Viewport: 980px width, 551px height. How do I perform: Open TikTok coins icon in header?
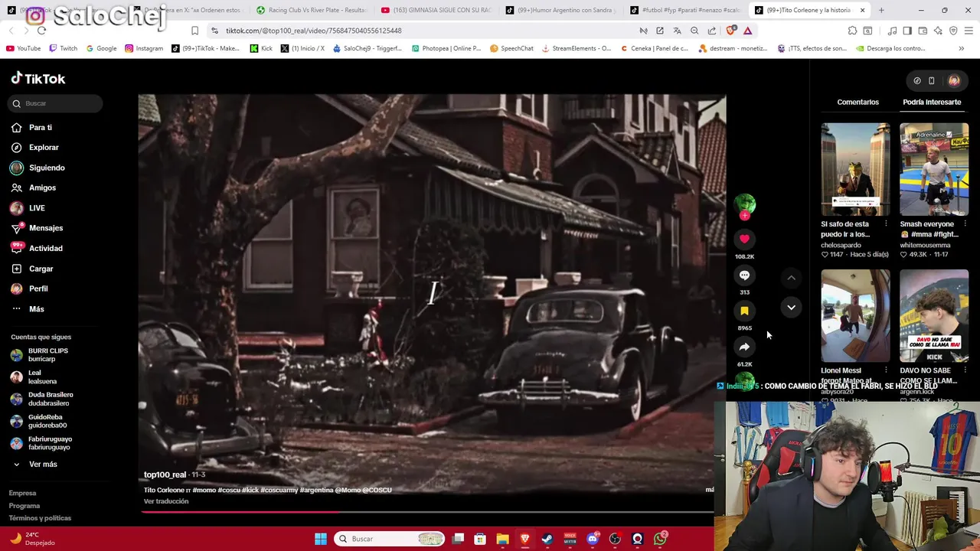917,80
